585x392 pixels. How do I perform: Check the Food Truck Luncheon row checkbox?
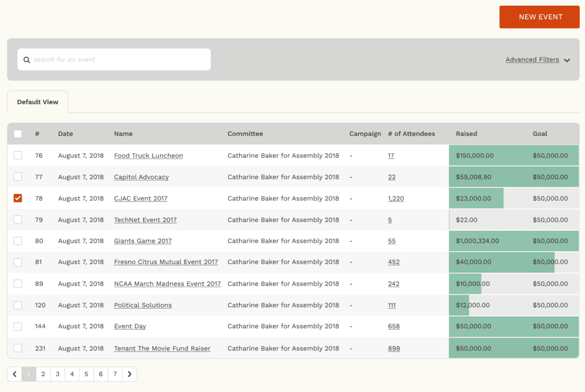tap(18, 155)
